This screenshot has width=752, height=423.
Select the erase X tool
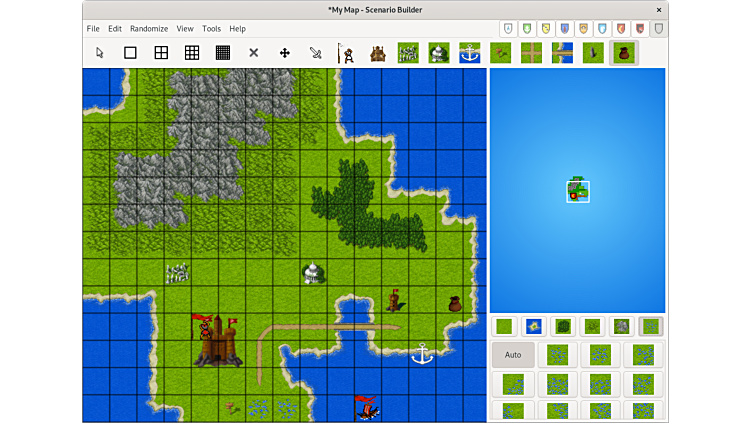pyautogui.click(x=253, y=53)
